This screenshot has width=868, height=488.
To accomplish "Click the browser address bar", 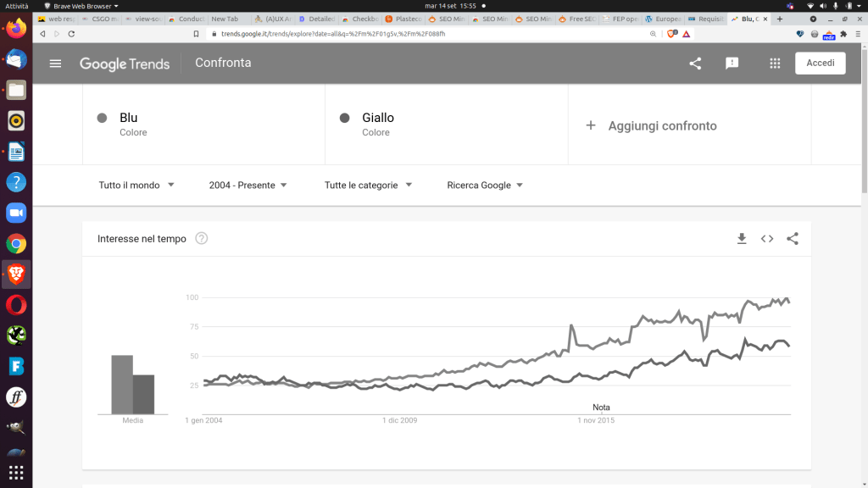I will point(424,34).
